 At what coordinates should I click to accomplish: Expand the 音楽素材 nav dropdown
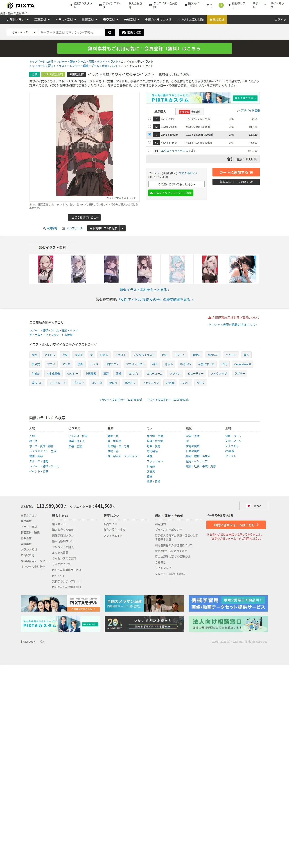(111, 20)
